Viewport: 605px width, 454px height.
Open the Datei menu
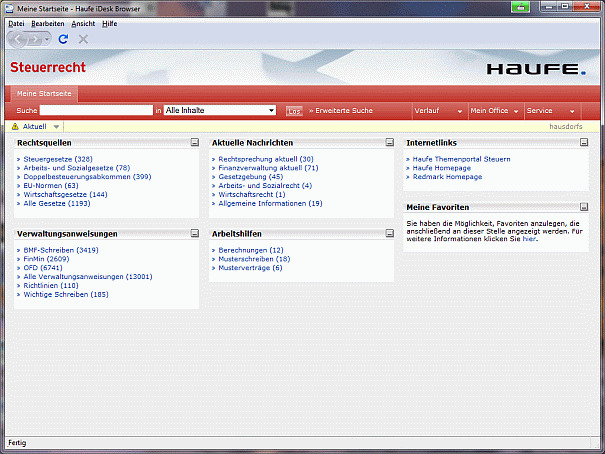coord(16,24)
